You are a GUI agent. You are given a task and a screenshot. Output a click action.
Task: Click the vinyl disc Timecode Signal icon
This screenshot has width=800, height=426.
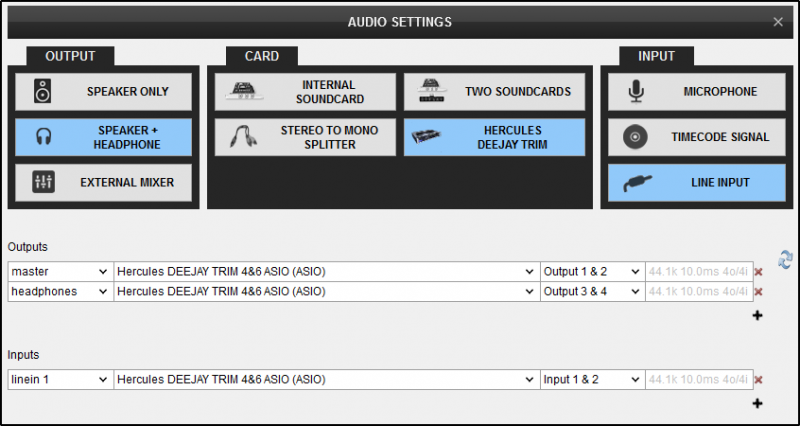[x=636, y=137]
